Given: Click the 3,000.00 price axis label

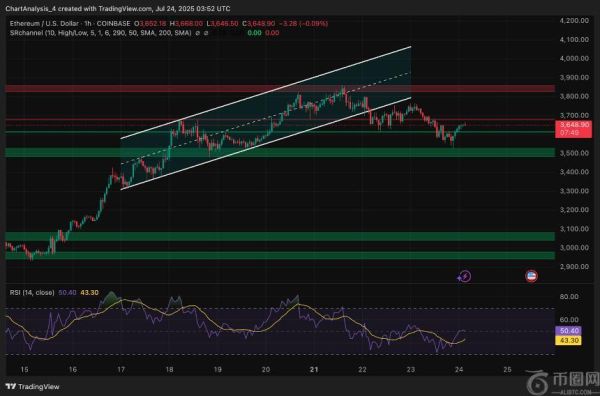Looking at the screenshot, I should click(x=574, y=248).
